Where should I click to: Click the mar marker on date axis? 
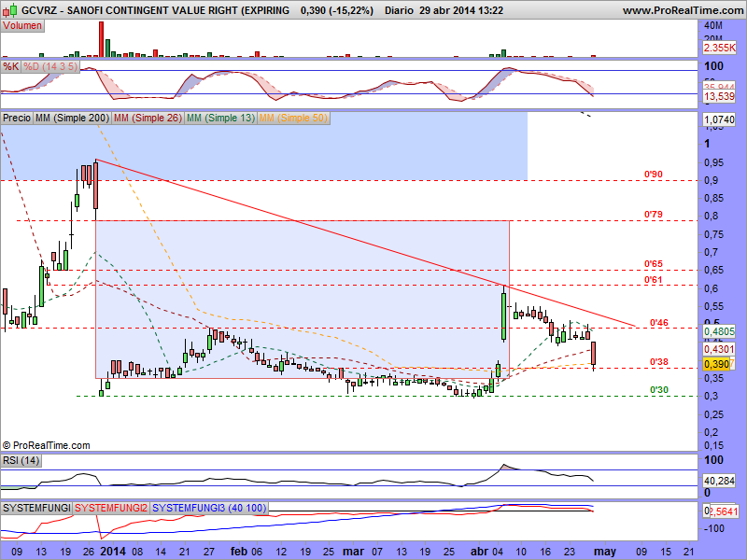coord(354,552)
